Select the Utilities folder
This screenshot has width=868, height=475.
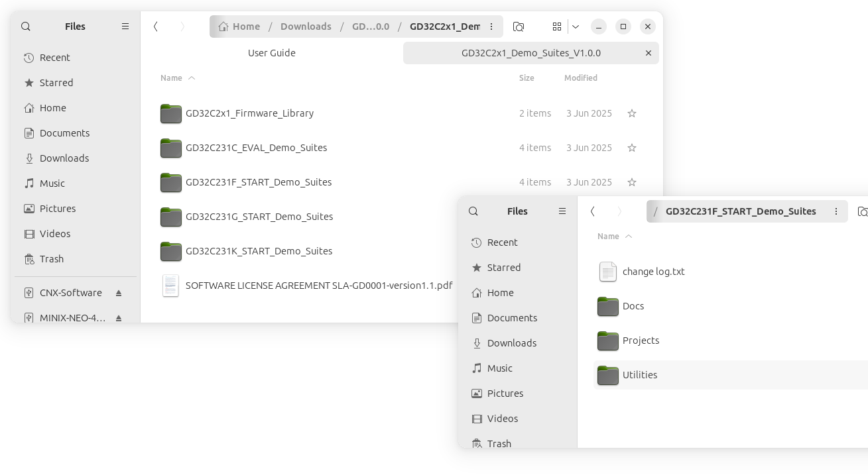[730, 375]
